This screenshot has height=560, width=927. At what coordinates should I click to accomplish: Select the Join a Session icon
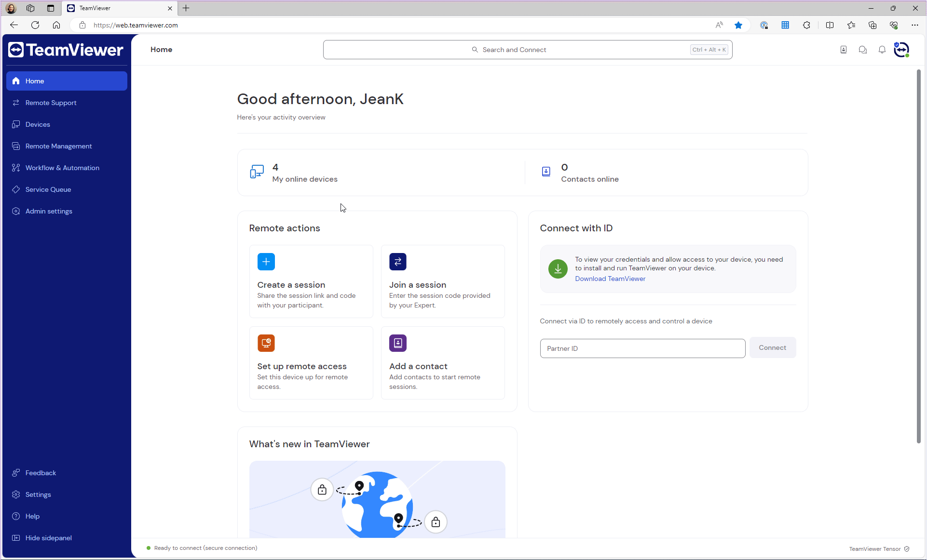[x=397, y=262]
